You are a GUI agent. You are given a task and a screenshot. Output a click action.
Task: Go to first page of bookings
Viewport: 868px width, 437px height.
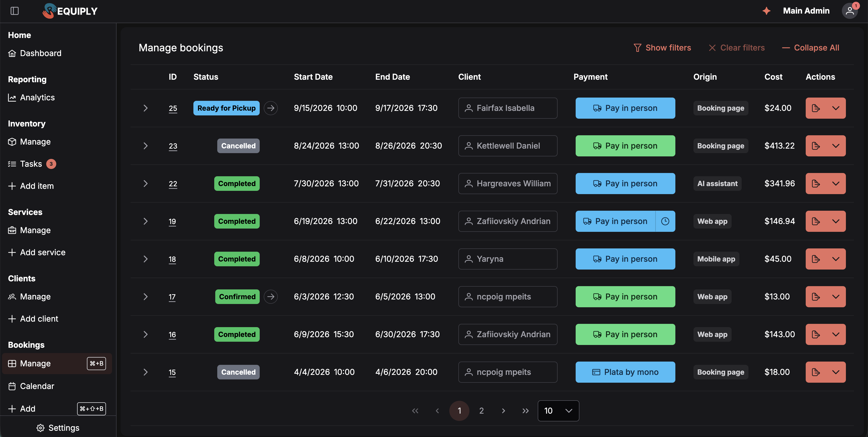415,411
